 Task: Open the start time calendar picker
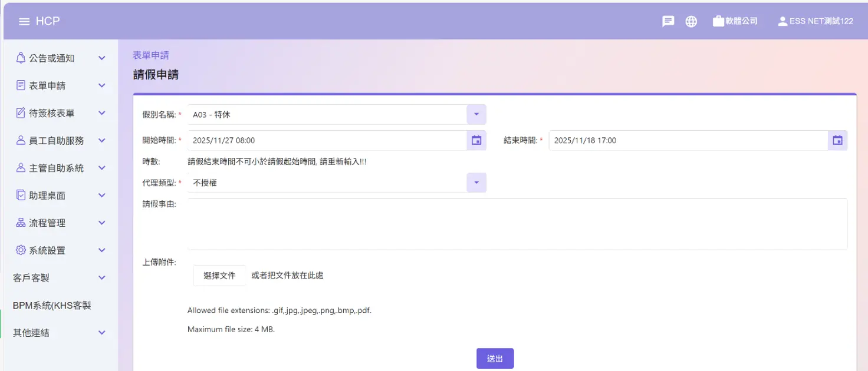476,140
